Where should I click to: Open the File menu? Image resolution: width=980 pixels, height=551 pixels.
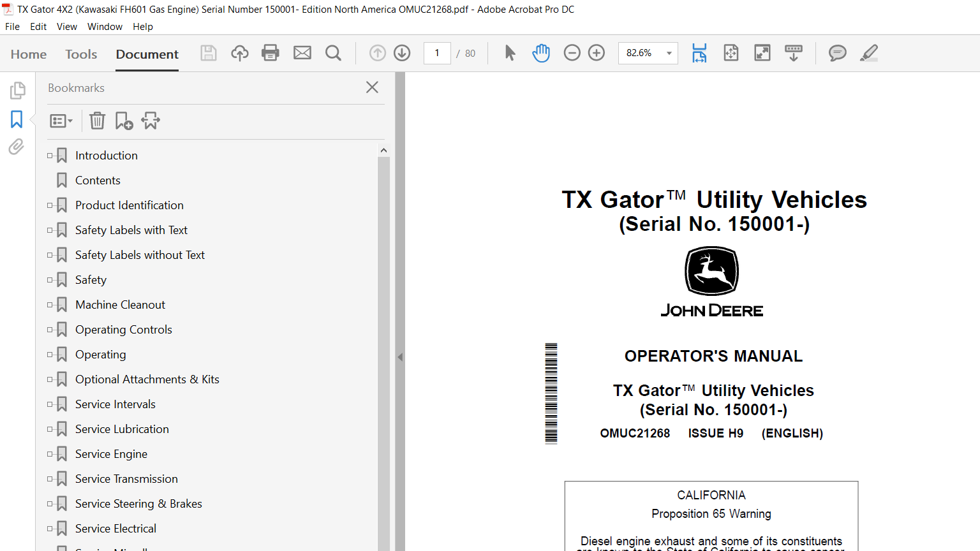(x=12, y=27)
